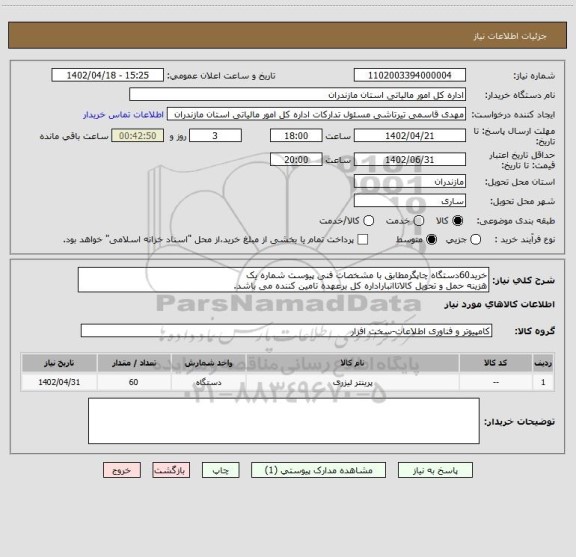Viewport: 576px width, 557px height.
Task: Click the date cell 1402/04/31
Action: click(x=59, y=382)
